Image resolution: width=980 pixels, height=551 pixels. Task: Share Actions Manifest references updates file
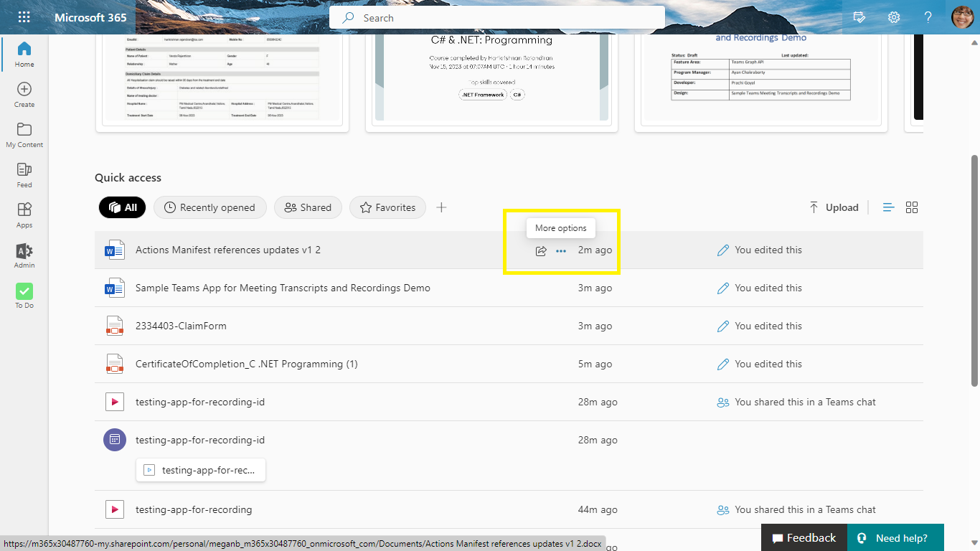tap(541, 250)
